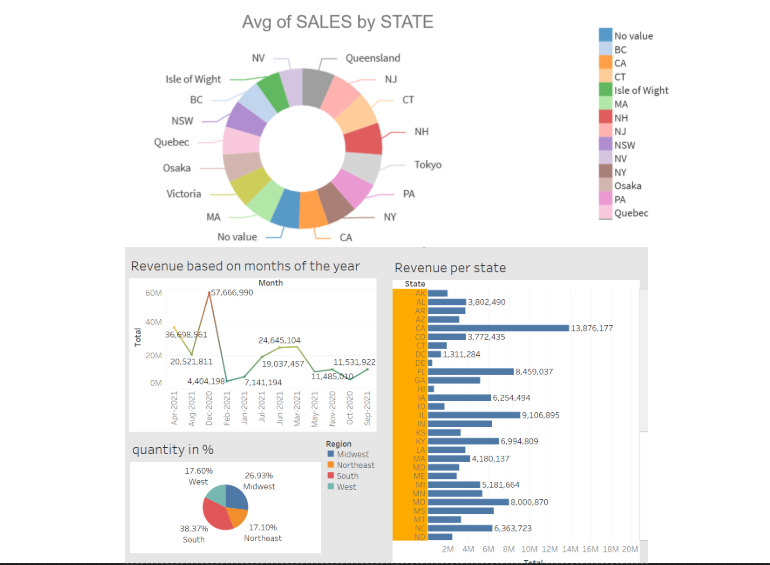Viewport: 770px width, 565px height.
Task: Click the 'Revenue per state' chart title
Action: 450,267
